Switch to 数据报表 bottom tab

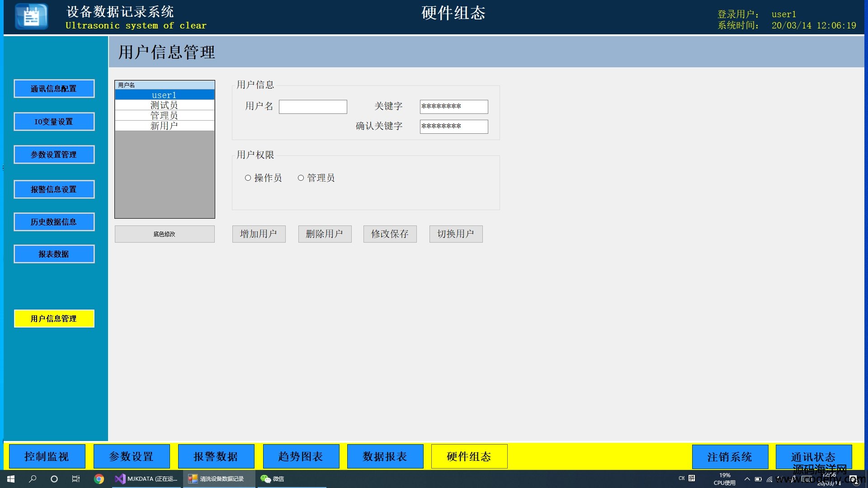tap(385, 456)
